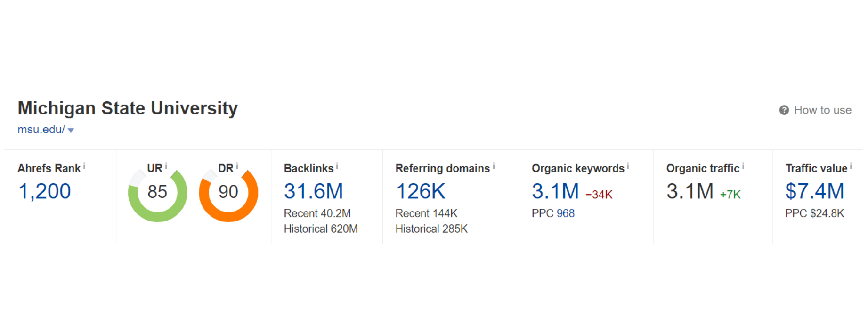
Task: Open the msu.edu/ domain link
Action: 41,130
